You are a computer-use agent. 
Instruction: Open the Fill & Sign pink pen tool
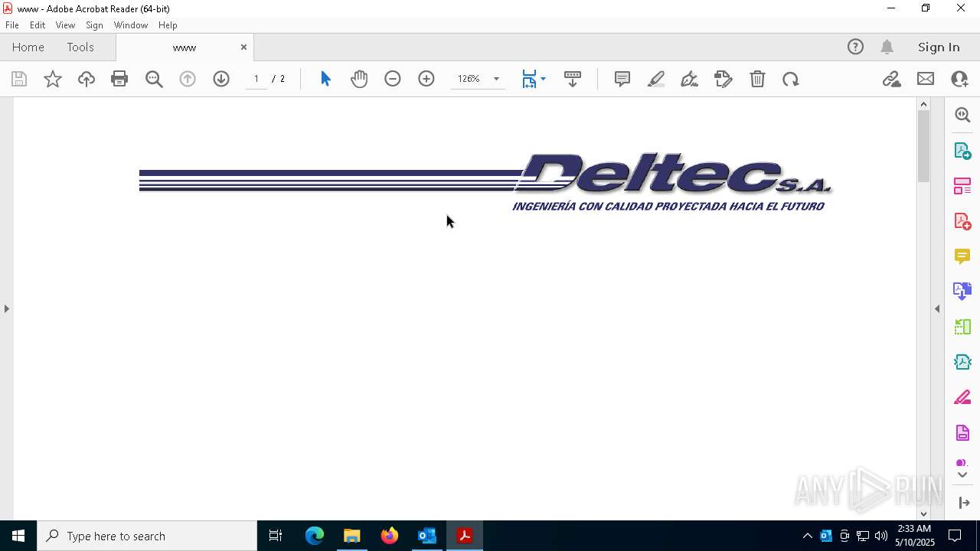click(962, 398)
